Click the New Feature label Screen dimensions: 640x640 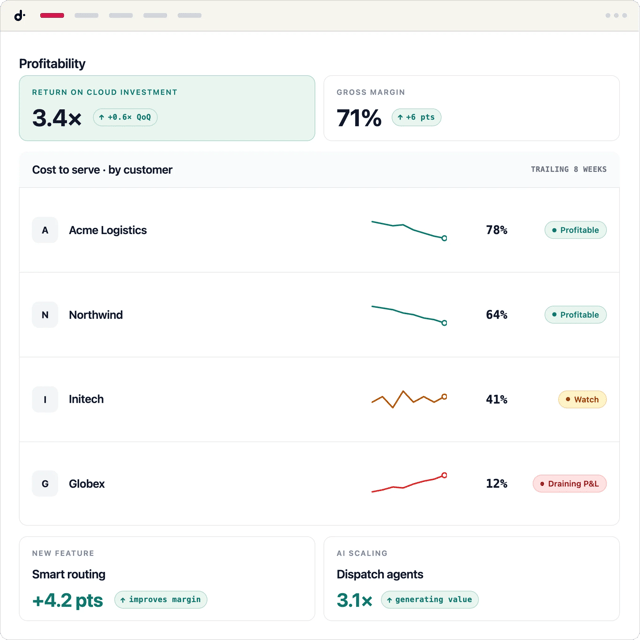63,553
